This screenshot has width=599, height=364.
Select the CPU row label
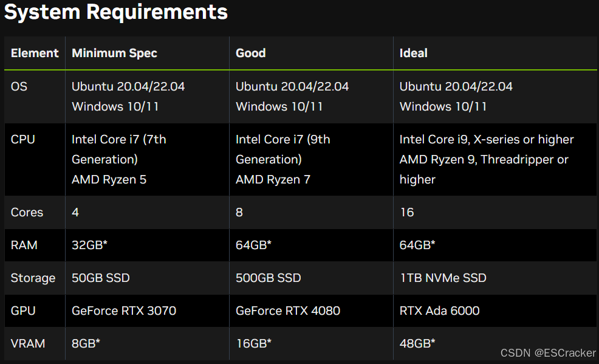23,139
